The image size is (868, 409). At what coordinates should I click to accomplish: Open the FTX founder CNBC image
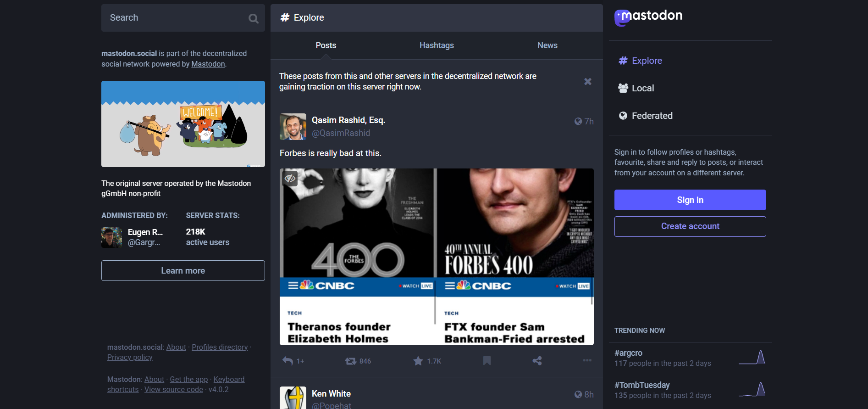(x=515, y=257)
